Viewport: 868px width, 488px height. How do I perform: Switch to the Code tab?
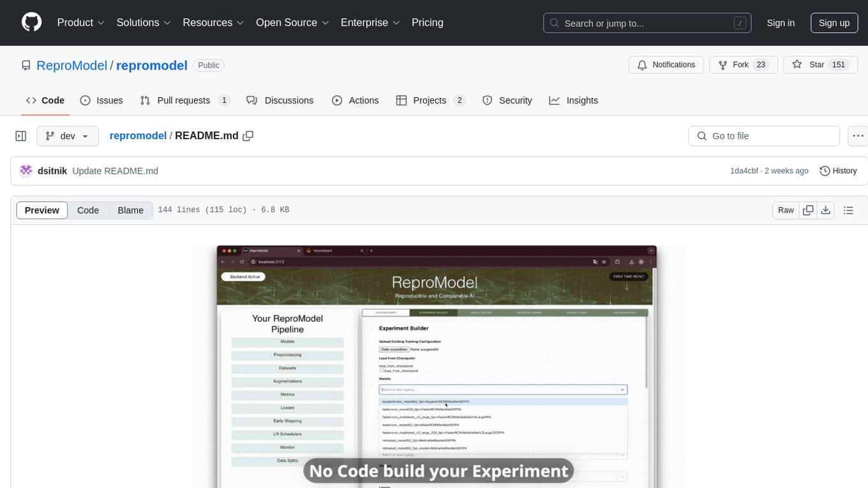point(45,100)
